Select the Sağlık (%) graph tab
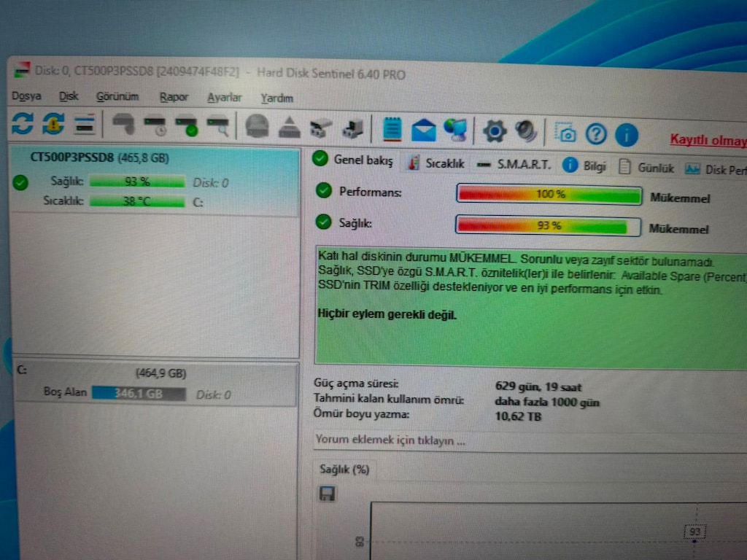 tap(344, 470)
